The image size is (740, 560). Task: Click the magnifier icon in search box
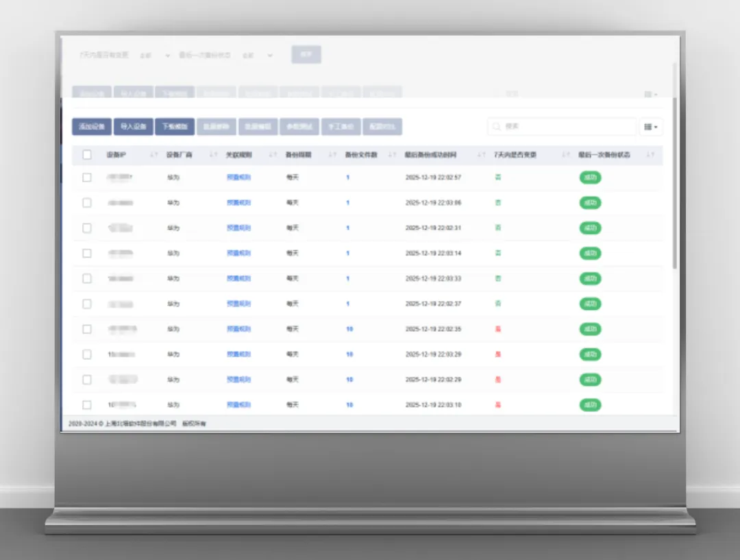click(x=497, y=127)
